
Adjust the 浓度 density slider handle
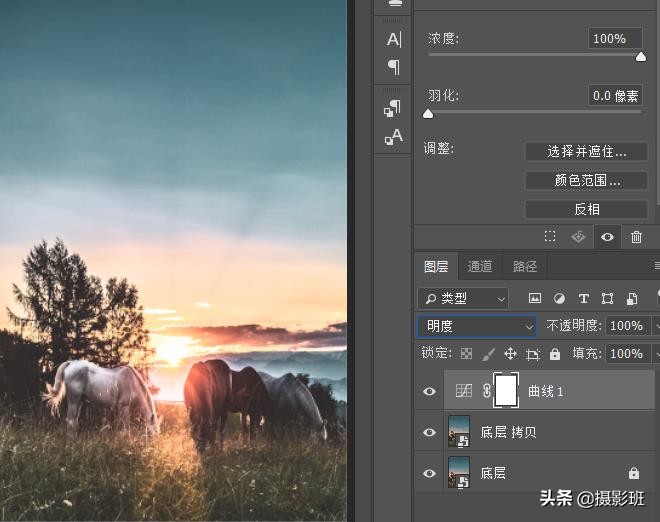tap(641, 57)
